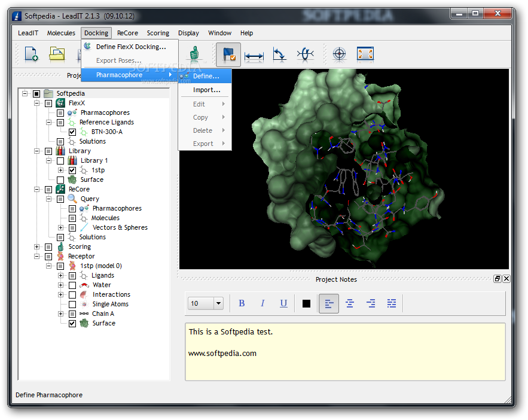The height and width of the screenshot is (420, 528).
Task: Center-align the note text
Action: (350, 303)
